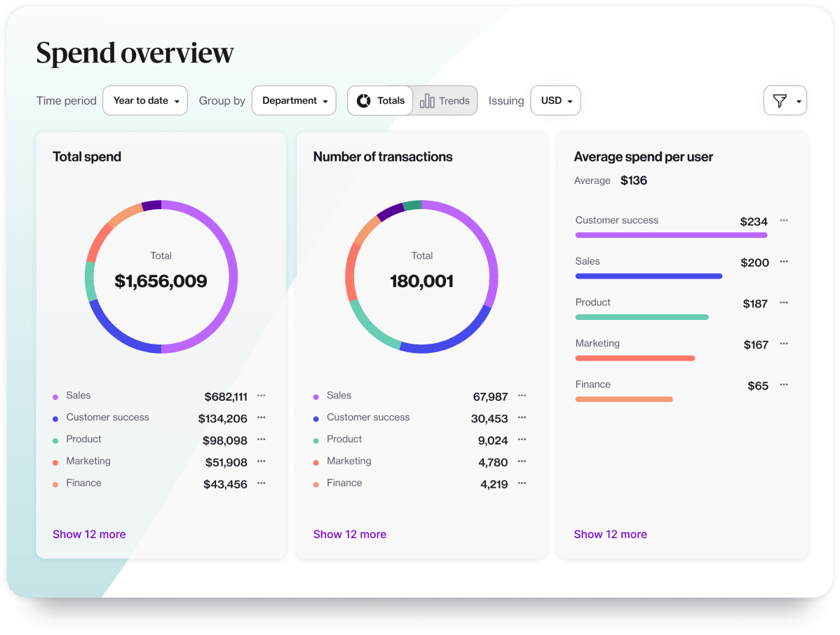Select Marketing in Number of transactions legend
The height and width of the screenshot is (635, 840).
348,462
